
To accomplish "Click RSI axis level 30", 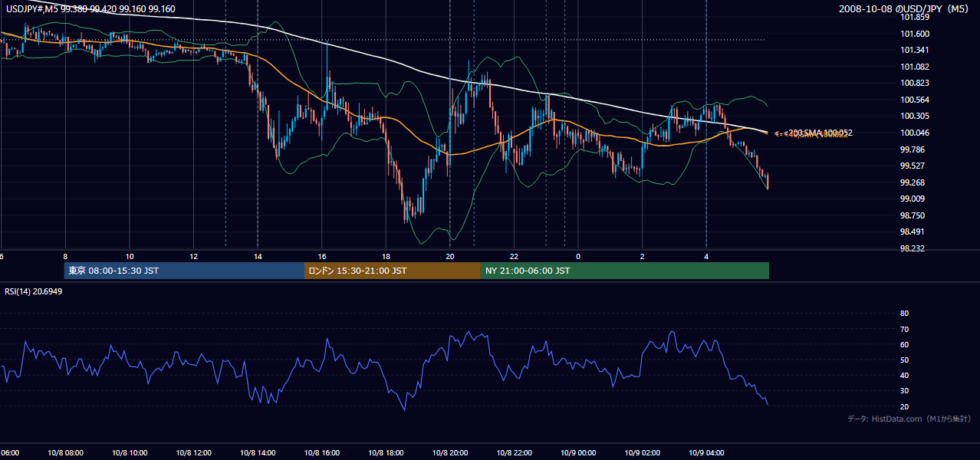I will [904, 391].
